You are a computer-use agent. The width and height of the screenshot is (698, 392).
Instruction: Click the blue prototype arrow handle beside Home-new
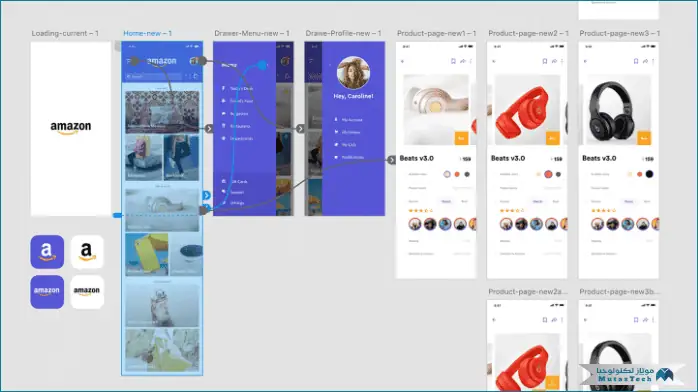207,195
